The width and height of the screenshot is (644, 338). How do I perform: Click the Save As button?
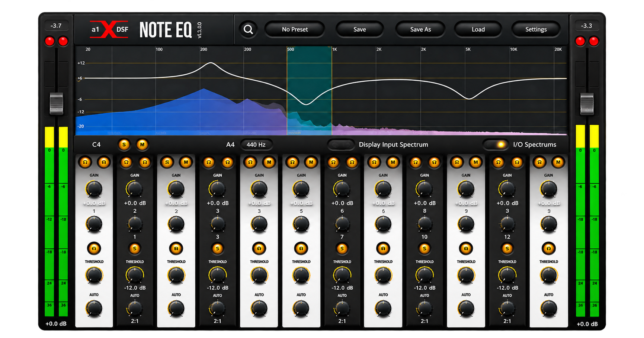[x=420, y=29]
